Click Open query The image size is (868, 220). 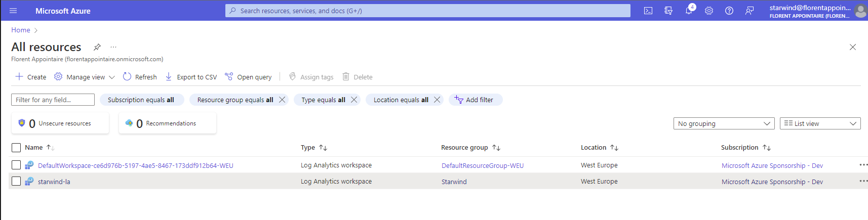[248, 77]
